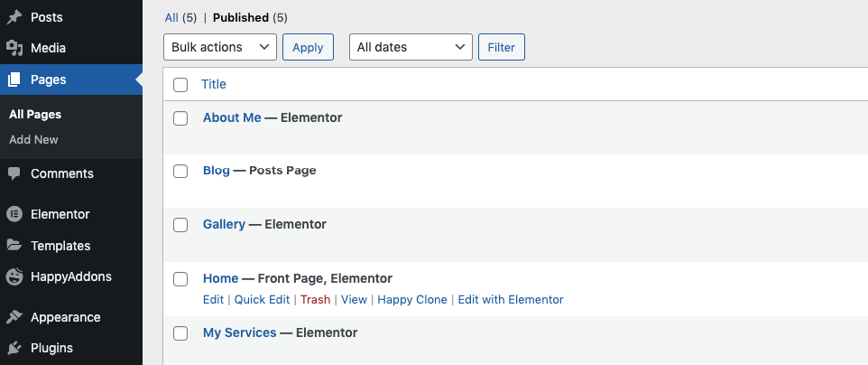Image resolution: width=868 pixels, height=365 pixels.
Task: Click the Templates folder icon
Action: point(14,245)
